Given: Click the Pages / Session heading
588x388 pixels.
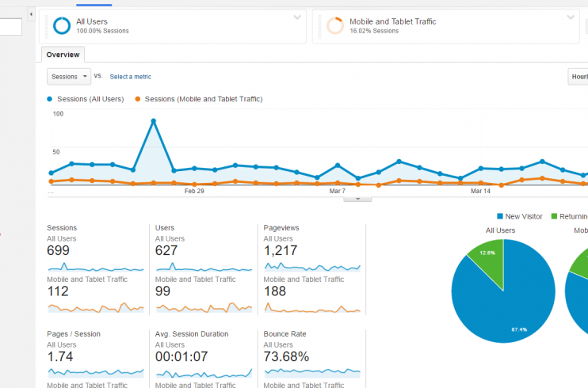Looking at the screenshot, I should pyautogui.click(x=74, y=334).
